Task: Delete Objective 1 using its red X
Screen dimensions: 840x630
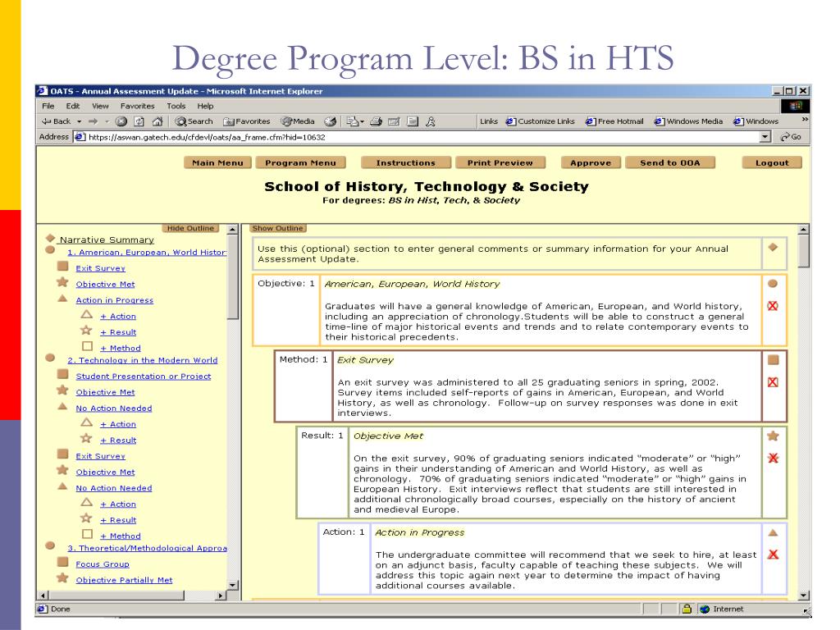Action: (x=773, y=306)
